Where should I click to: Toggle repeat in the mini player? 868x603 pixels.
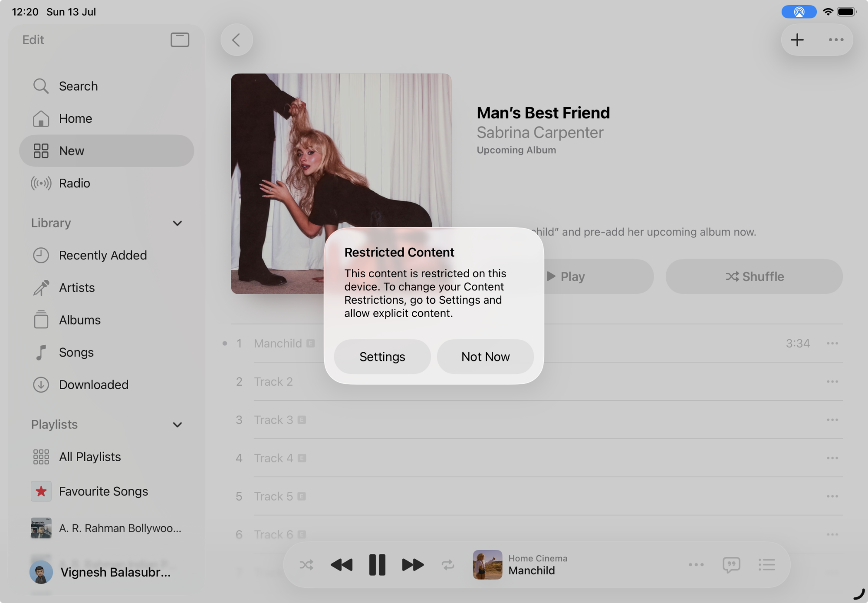pos(448,565)
